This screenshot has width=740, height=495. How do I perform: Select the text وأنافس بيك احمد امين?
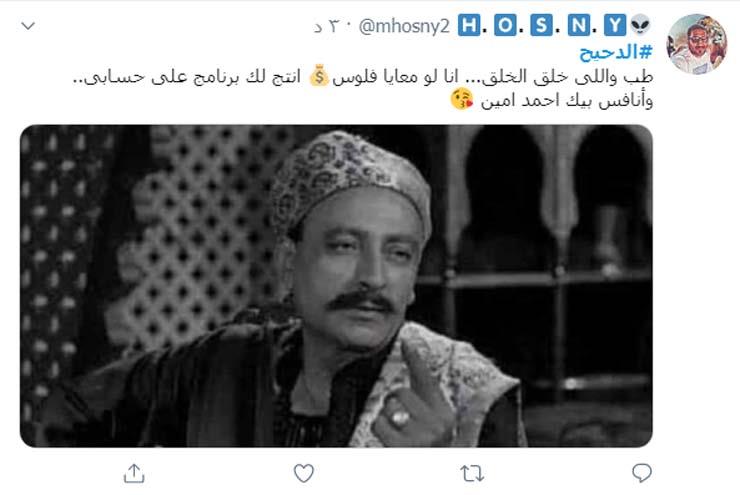pos(567,101)
